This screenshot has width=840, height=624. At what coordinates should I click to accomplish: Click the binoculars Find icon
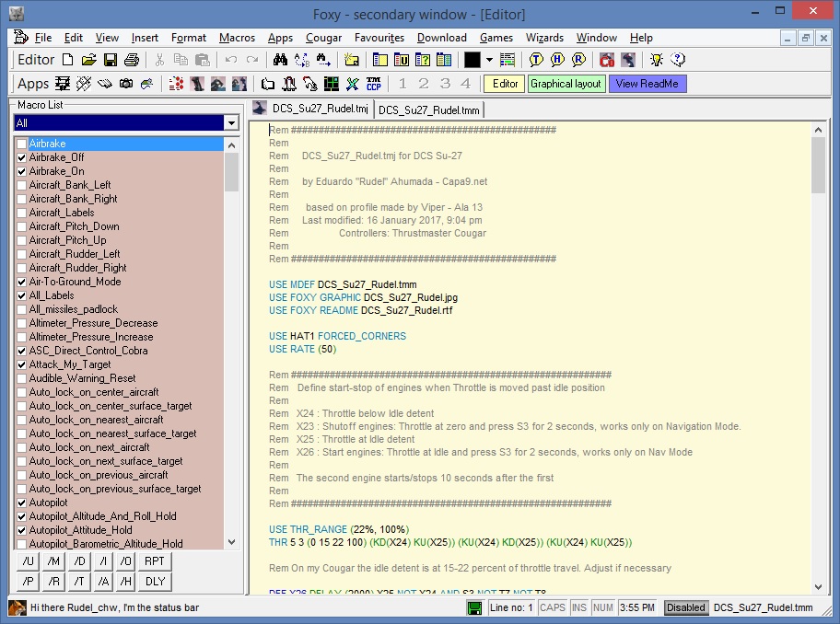point(281,60)
